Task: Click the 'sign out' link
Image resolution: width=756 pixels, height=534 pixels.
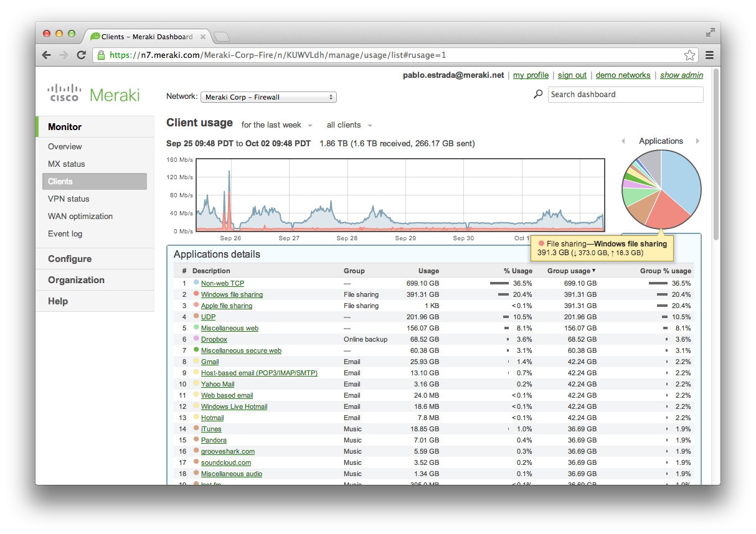Action: [x=572, y=75]
